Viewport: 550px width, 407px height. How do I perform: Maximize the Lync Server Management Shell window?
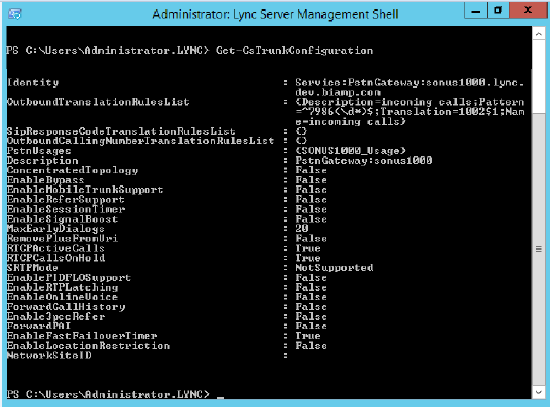[498, 11]
